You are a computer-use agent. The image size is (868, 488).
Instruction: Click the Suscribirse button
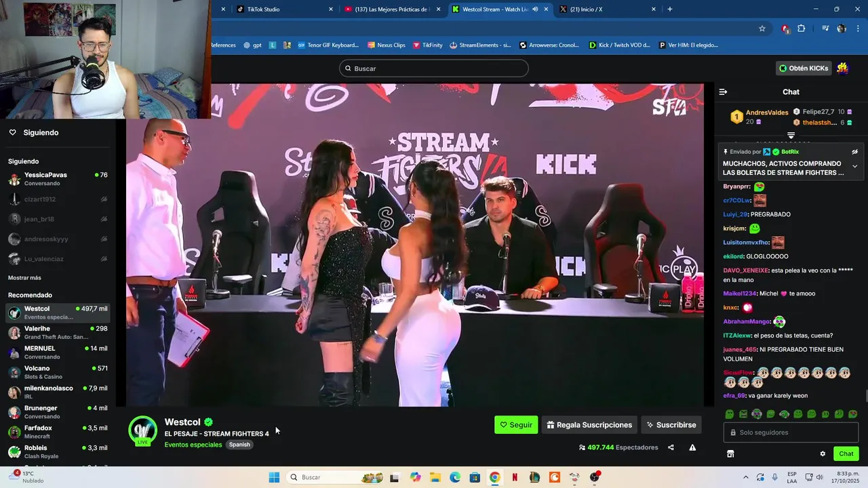pos(671,425)
